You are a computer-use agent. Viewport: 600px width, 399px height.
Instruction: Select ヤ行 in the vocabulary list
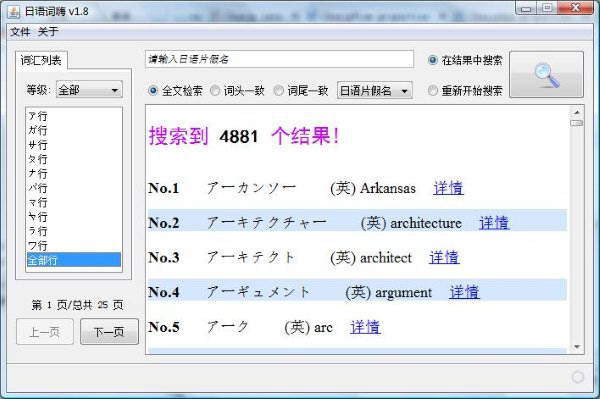pyautogui.click(x=74, y=217)
